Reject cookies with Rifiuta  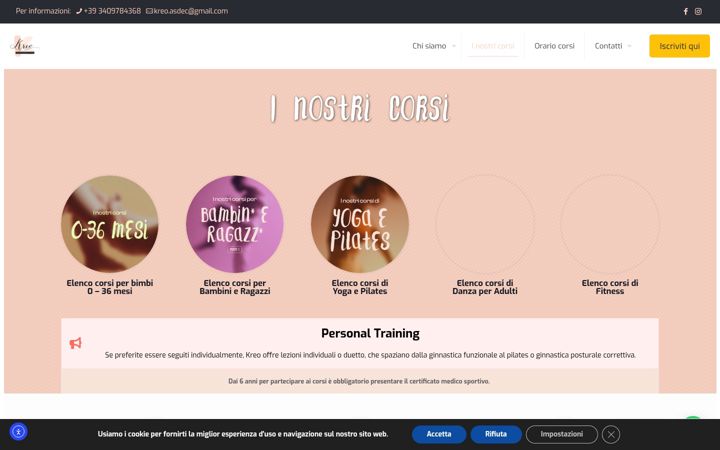tap(496, 434)
